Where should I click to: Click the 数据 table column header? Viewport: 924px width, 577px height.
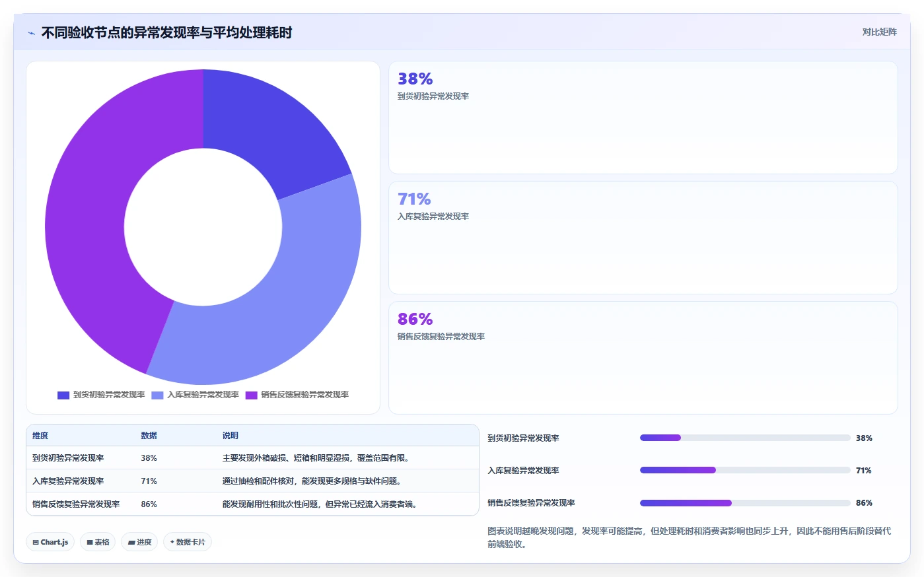(149, 436)
